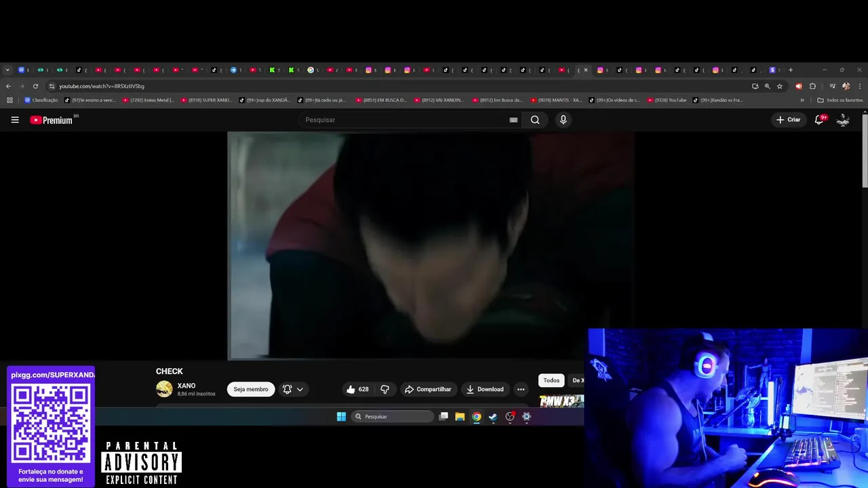Open Steam from the taskbar

[x=493, y=417]
